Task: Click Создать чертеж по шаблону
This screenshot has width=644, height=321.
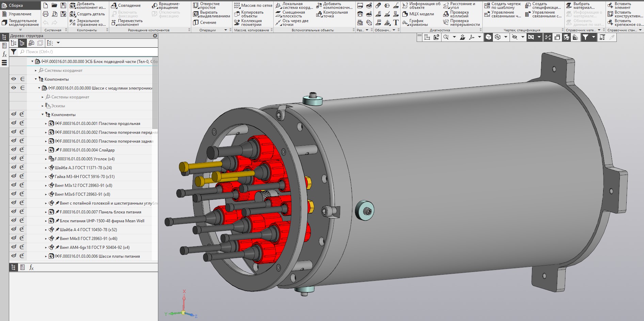Action: pos(502,5)
